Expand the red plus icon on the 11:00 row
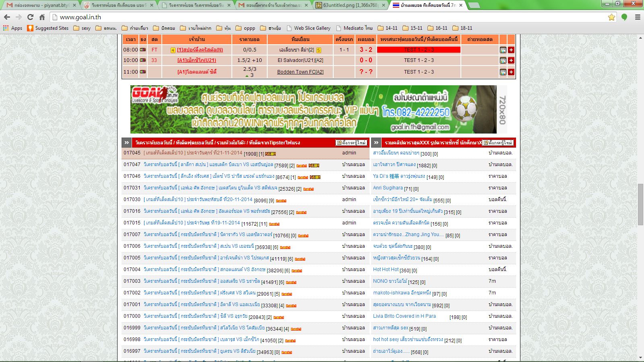This screenshot has height=362, width=644. [511, 72]
